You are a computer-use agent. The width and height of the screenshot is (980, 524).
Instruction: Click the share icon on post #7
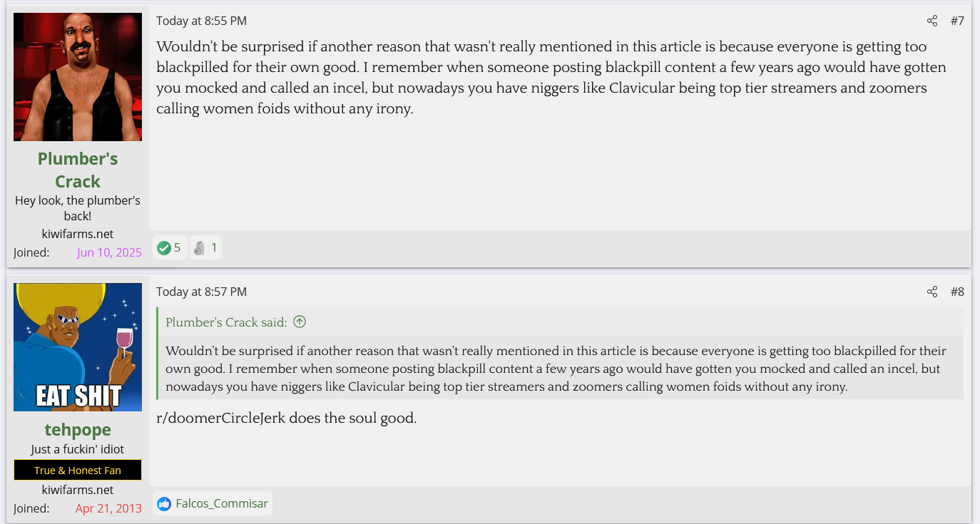(x=931, y=21)
